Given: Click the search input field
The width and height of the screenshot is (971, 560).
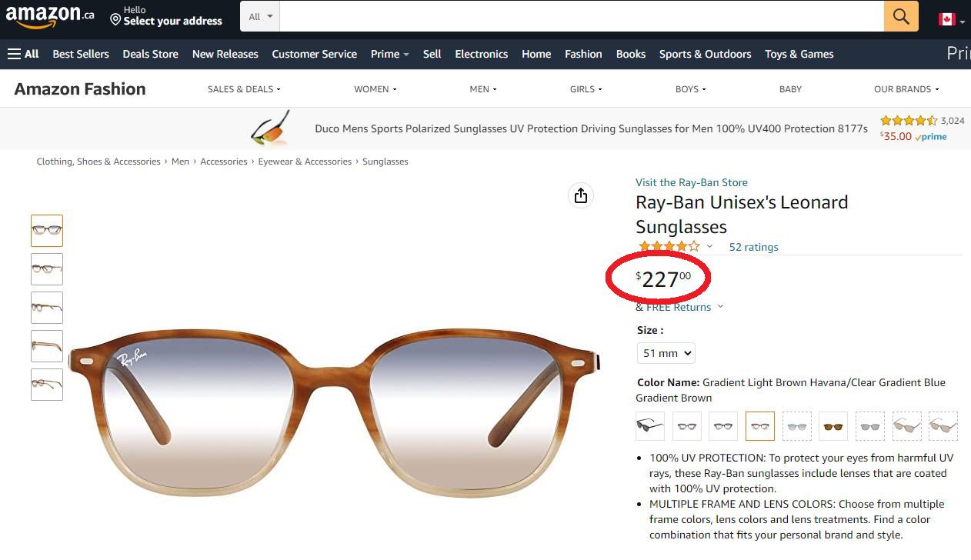Looking at the screenshot, I should [x=581, y=16].
